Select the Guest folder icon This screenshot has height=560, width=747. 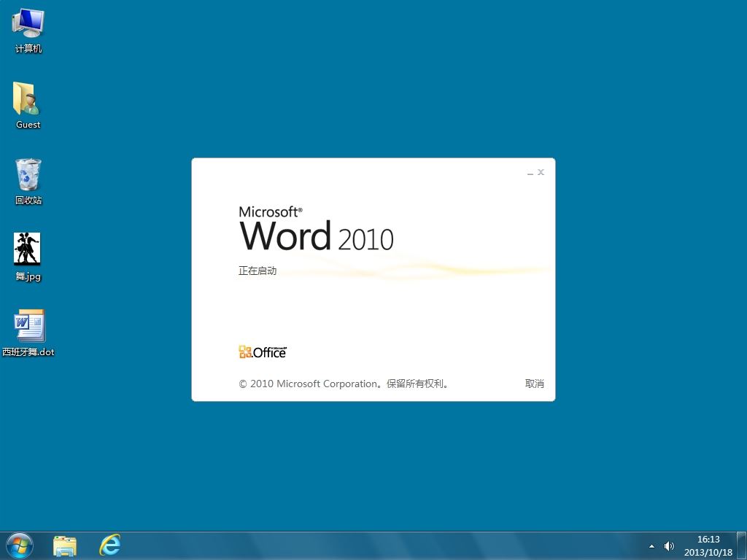click(28, 106)
